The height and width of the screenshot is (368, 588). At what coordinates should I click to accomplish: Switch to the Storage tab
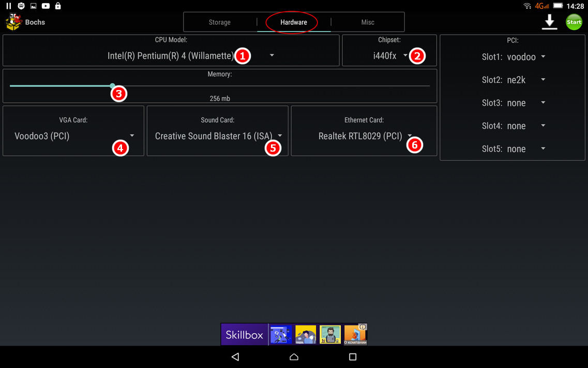tap(220, 22)
